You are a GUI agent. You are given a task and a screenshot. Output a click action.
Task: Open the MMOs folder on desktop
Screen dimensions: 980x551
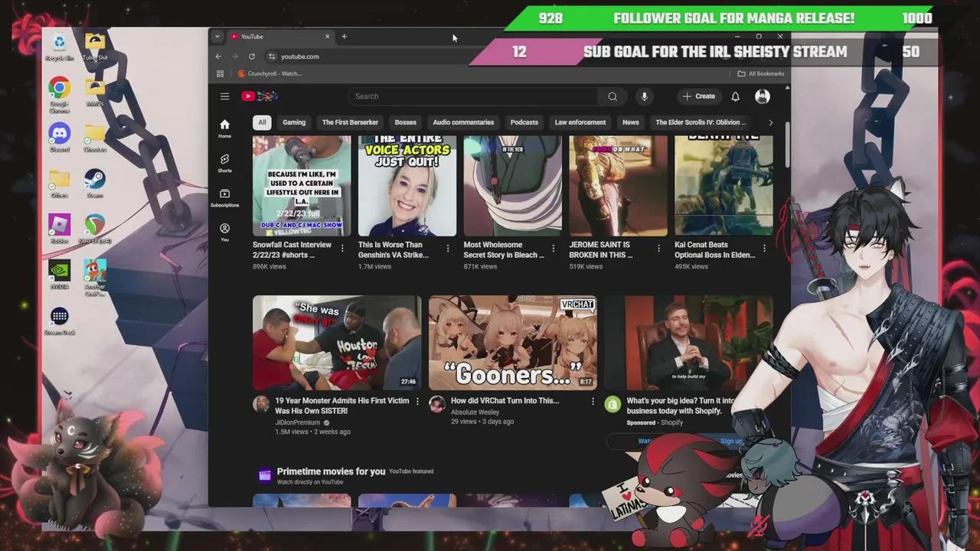click(95, 91)
